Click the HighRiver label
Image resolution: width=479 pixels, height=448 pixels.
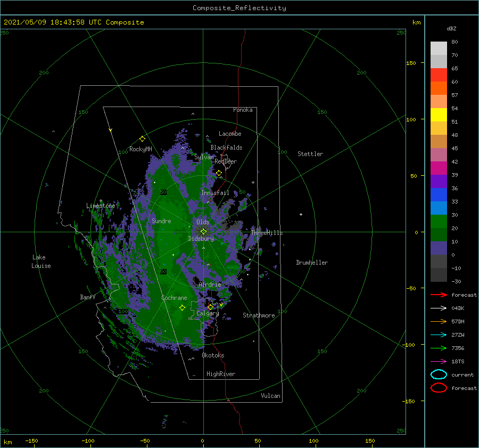tap(221, 374)
